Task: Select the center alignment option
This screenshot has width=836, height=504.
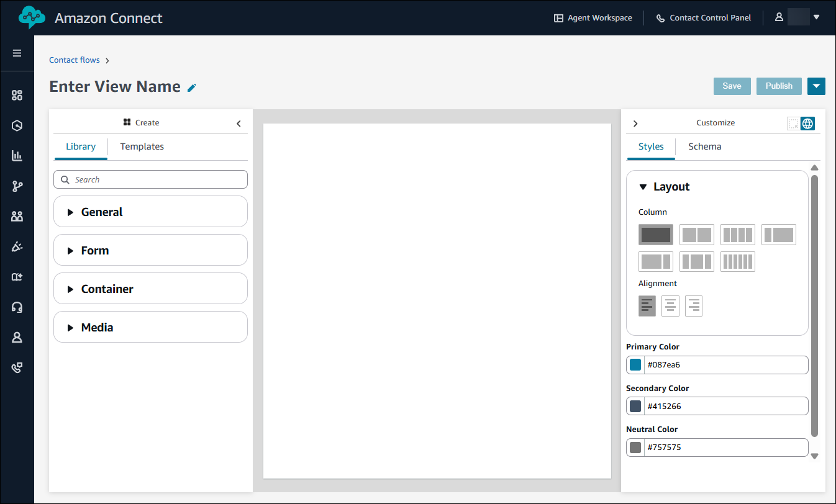Action: coord(670,305)
